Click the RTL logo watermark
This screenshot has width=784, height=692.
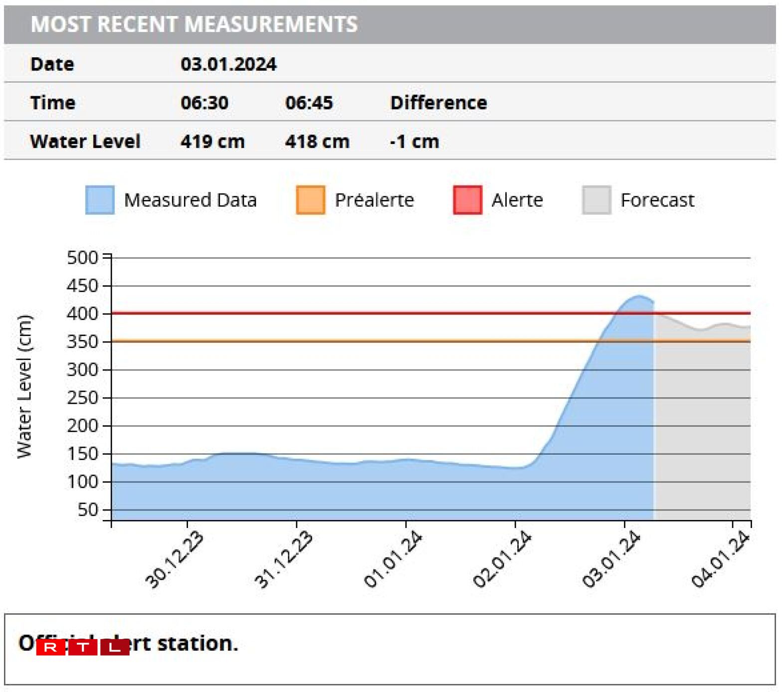click(x=83, y=647)
